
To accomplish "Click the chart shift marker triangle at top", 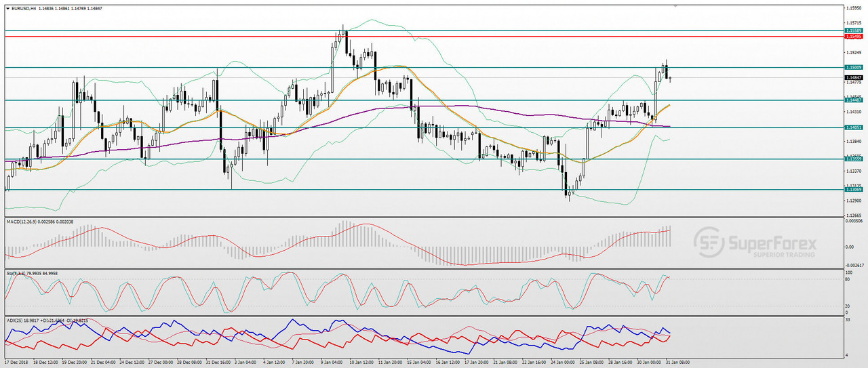I will 675,6.
